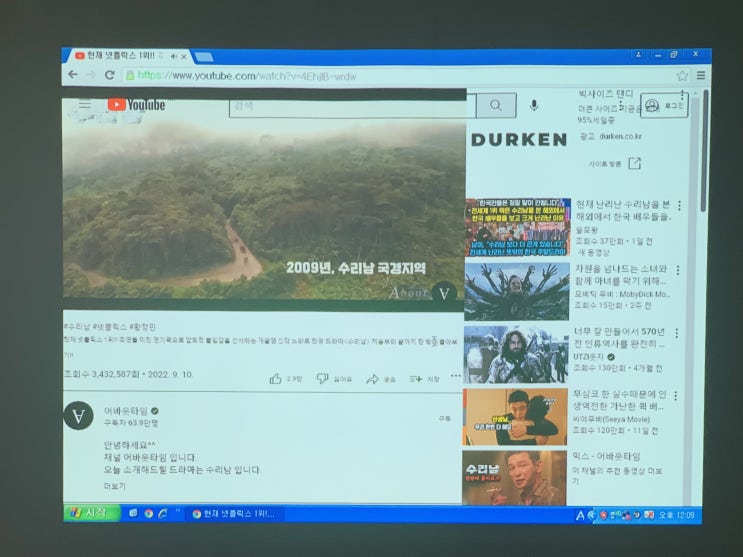
Task: Focus the YouTube search box
Action: (x=352, y=106)
